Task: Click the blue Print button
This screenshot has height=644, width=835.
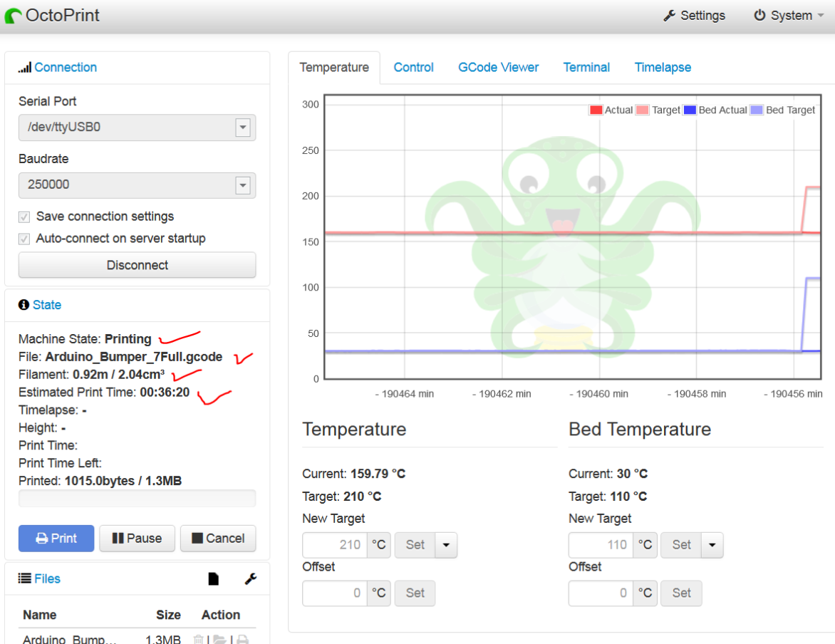Action: [x=56, y=539]
